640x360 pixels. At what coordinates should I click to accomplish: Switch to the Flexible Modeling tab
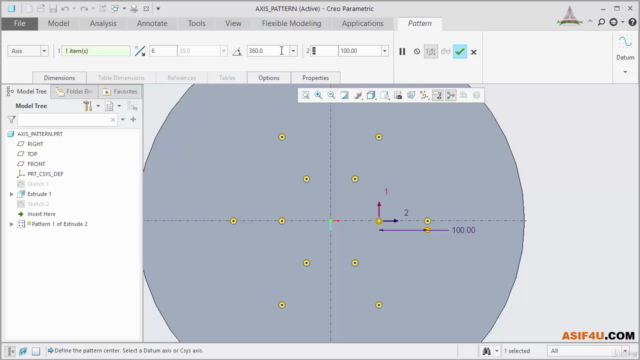click(291, 23)
